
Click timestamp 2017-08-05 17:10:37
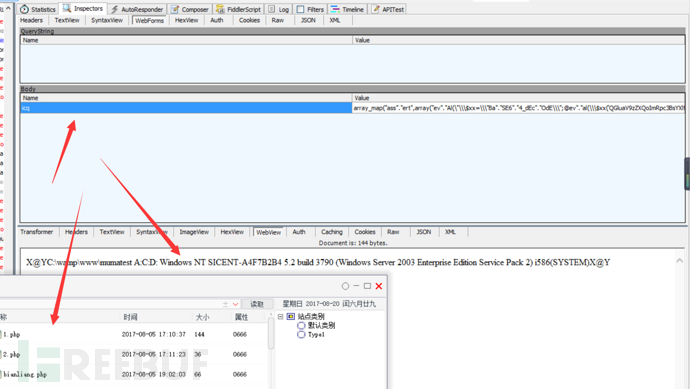point(154,334)
